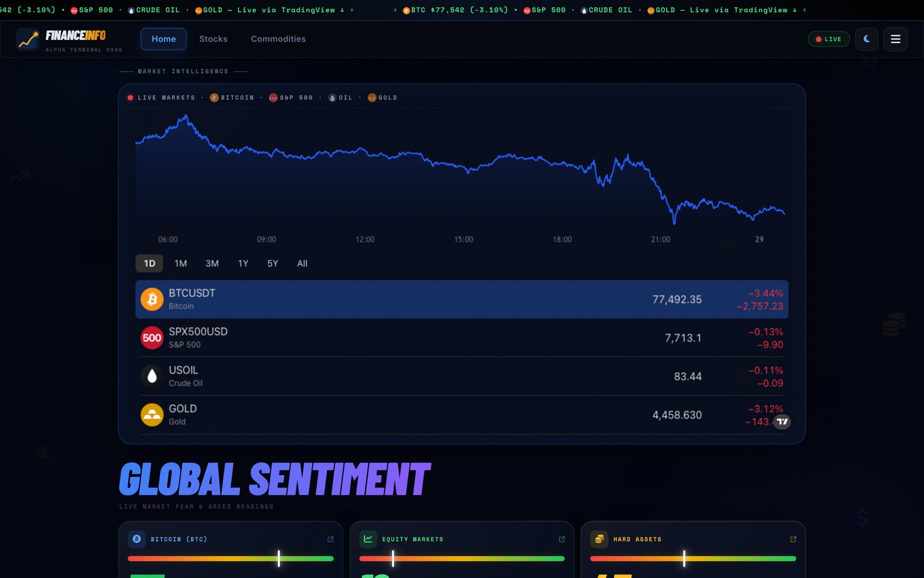Click Gold price 4,458.630
The height and width of the screenshot is (578, 924).
click(x=677, y=415)
